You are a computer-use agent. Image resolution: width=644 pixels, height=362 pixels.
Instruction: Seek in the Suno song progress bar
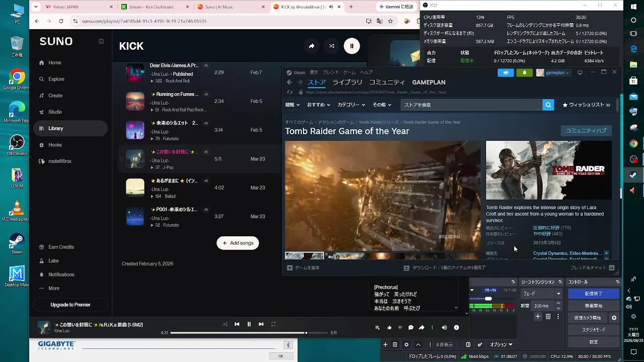pos(249,333)
